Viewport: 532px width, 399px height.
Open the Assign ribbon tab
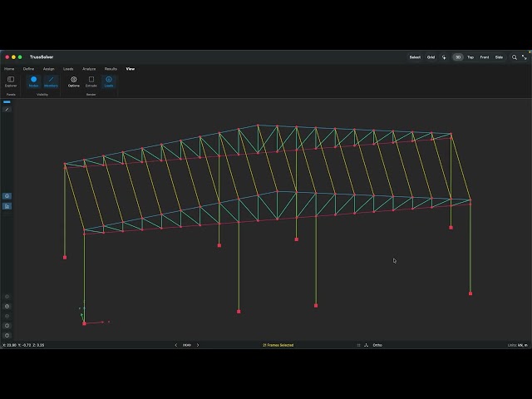48,69
